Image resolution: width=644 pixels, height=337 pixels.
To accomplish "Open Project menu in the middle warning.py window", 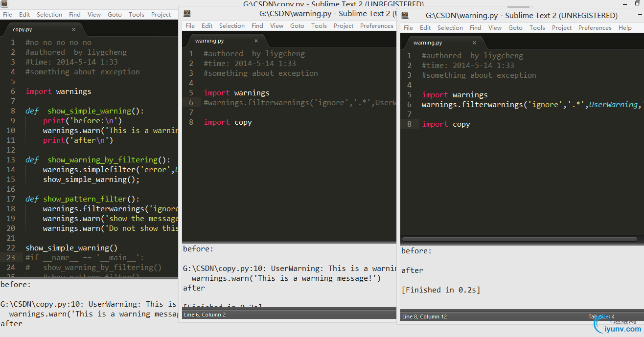I will (x=344, y=26).
